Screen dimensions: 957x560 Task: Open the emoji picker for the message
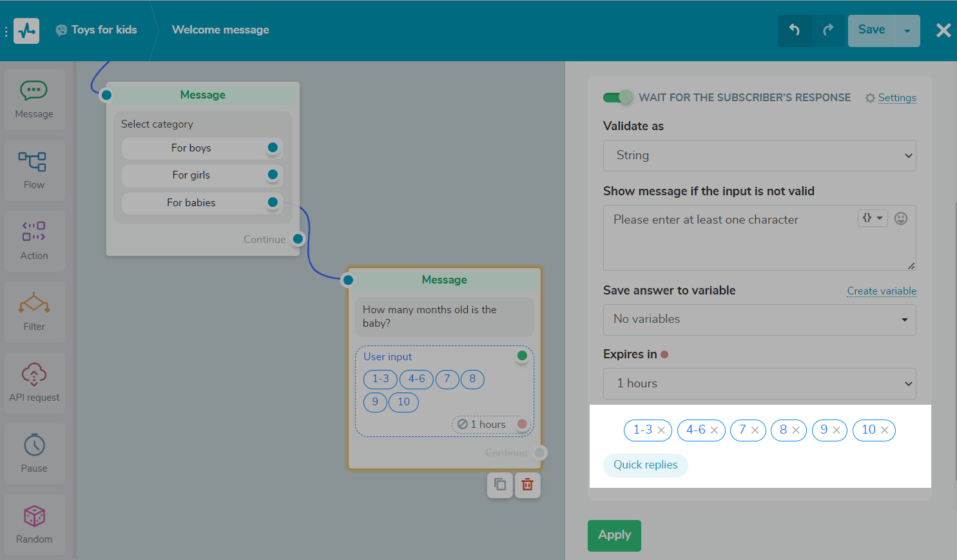901,218
